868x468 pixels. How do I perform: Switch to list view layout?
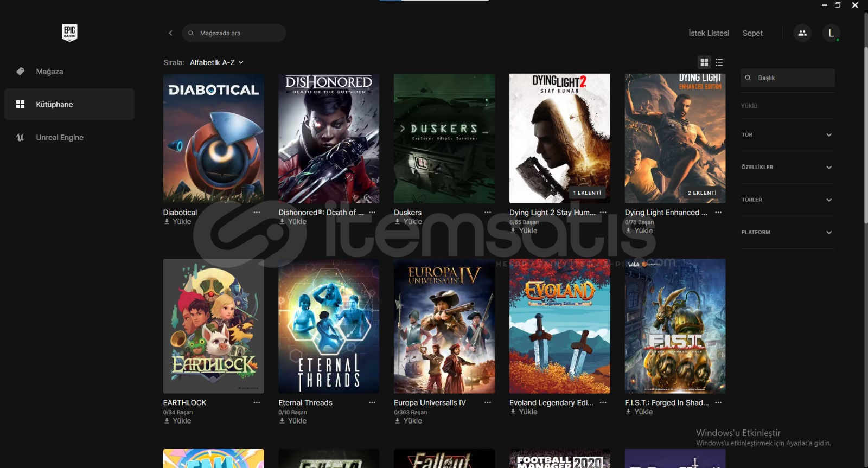coord(719,62)
